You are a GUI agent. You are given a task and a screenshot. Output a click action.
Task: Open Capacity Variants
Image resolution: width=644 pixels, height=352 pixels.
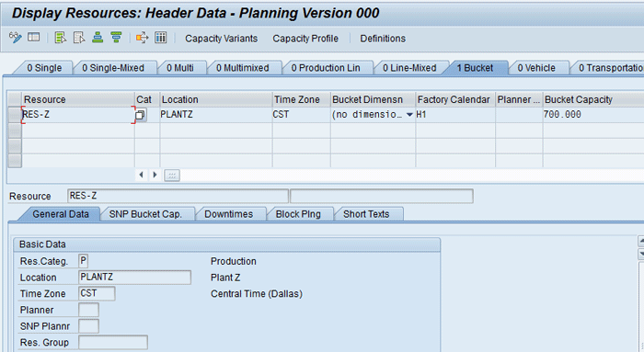click(x=222, y=39)
